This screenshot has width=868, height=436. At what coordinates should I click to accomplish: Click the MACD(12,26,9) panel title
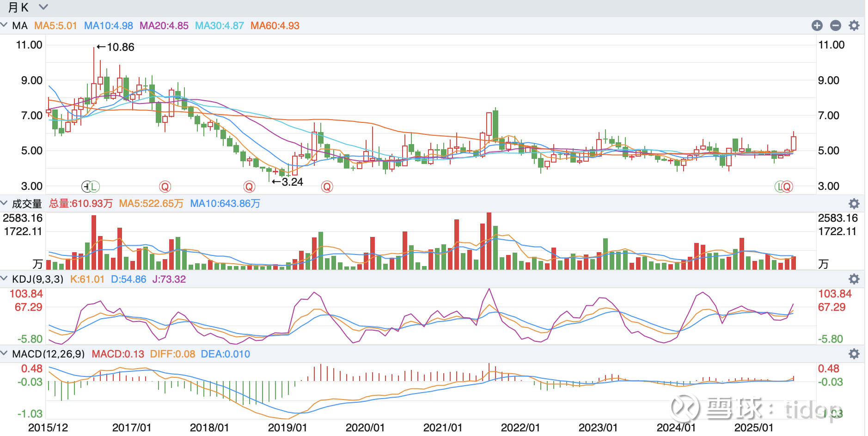(x=49, y=354)
